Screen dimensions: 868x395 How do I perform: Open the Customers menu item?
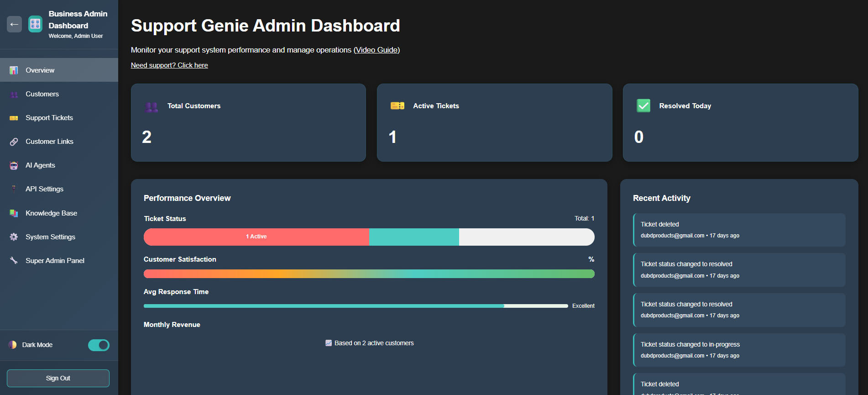click(42, 94)
